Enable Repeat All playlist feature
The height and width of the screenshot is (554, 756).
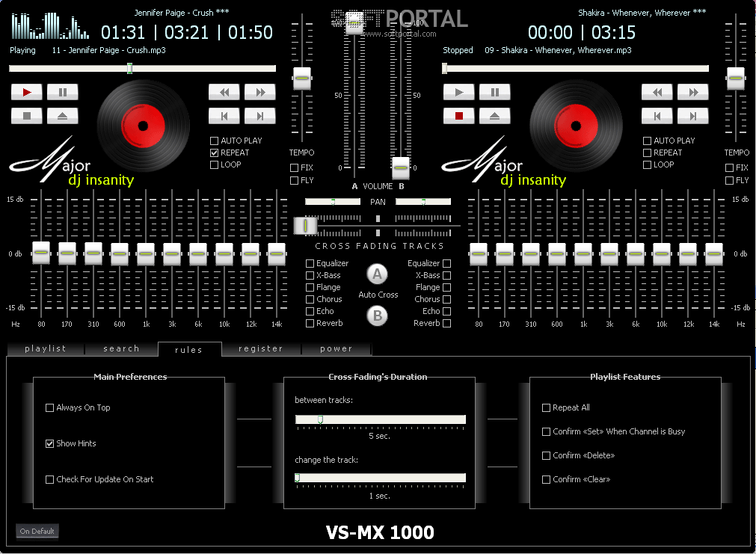pos(547,408)
